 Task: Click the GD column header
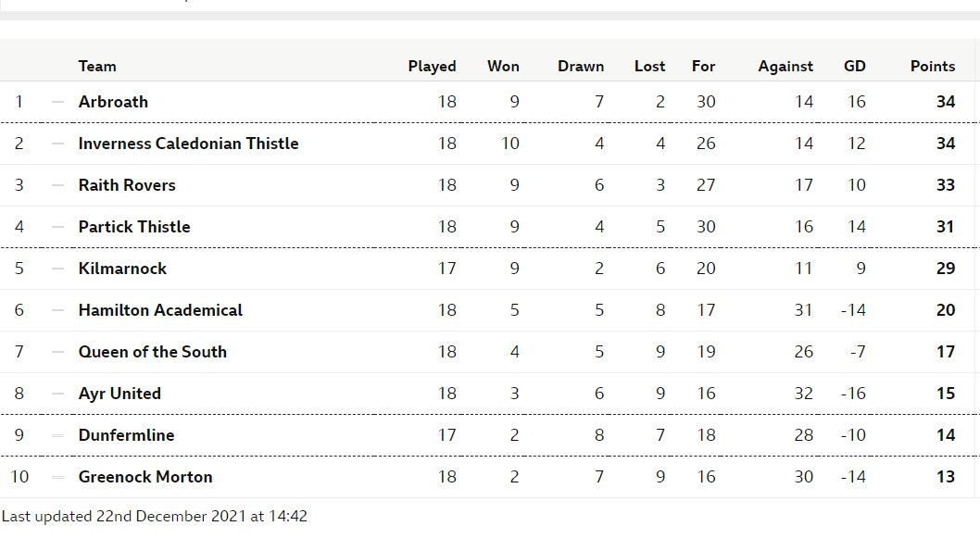pyautogui.click(x=854, y=67)
